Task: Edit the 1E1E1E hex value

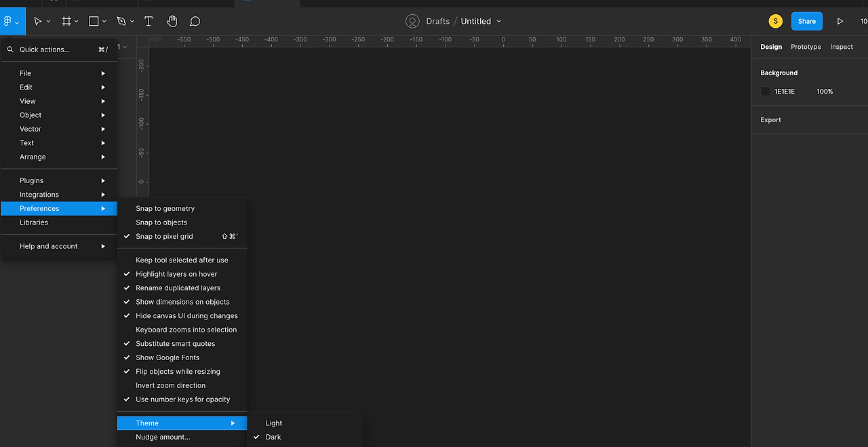Action: click(785, 92)
